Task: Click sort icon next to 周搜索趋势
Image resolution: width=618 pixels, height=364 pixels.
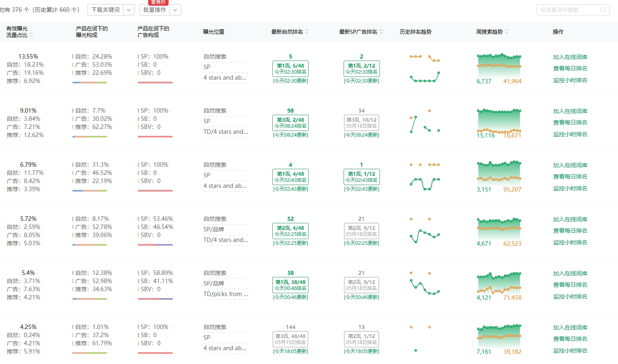Action: 507,32
